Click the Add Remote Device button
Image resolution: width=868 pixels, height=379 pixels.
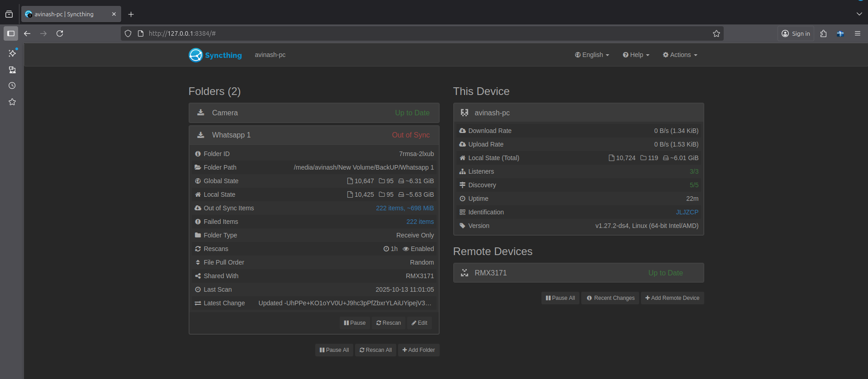tap(672, 298)
